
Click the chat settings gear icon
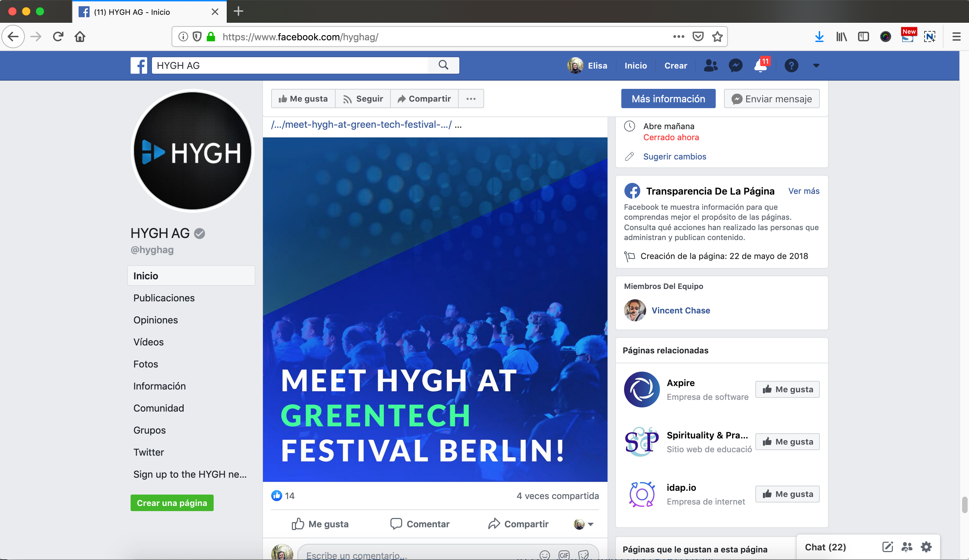coord(926,547)
